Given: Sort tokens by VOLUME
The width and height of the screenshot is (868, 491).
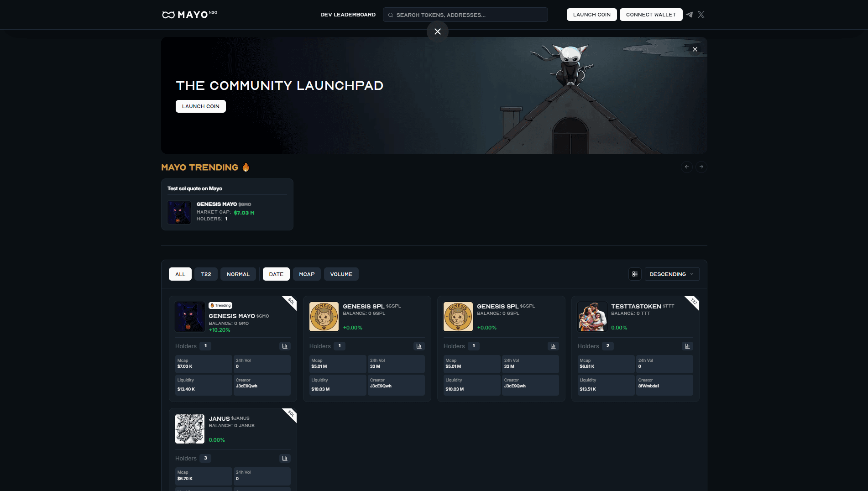Looking at the screenshot, I should coord(341,274).
